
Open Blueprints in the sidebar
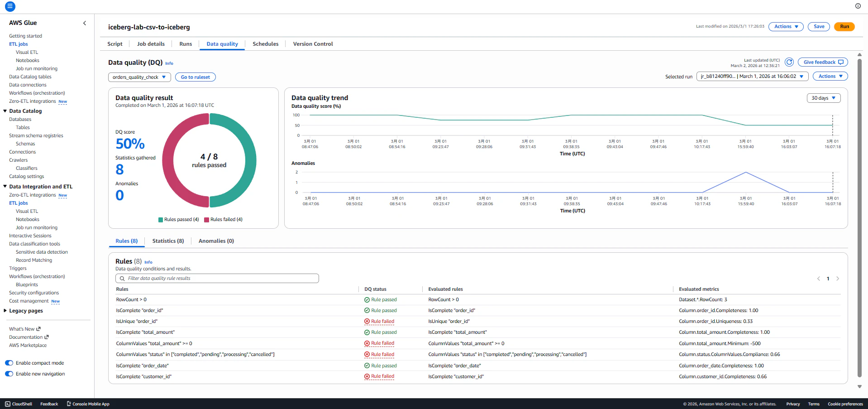point(27,285)
